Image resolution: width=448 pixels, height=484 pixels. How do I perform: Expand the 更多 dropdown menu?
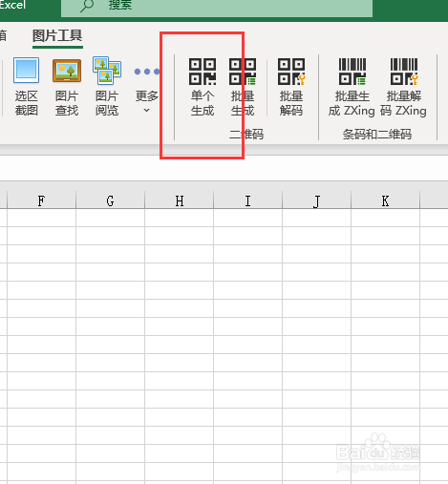pyautogui.click(x=146, y=87)
